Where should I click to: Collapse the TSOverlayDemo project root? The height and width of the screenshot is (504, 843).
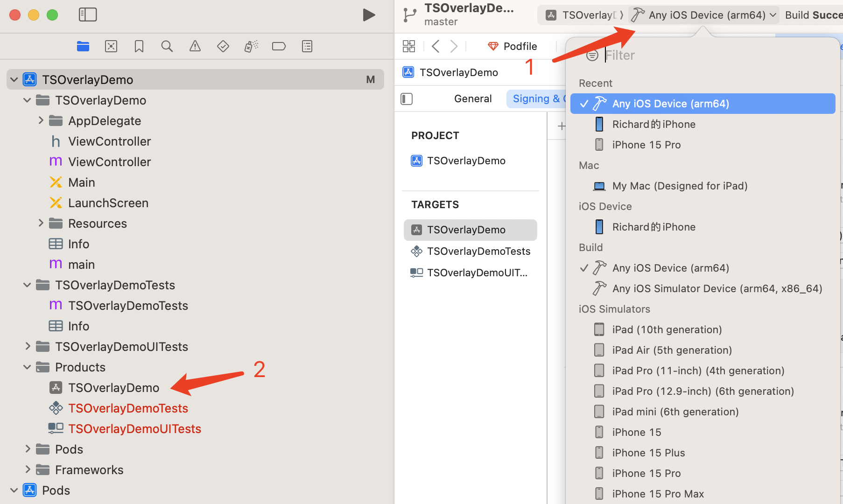click(x=14, y=80)
